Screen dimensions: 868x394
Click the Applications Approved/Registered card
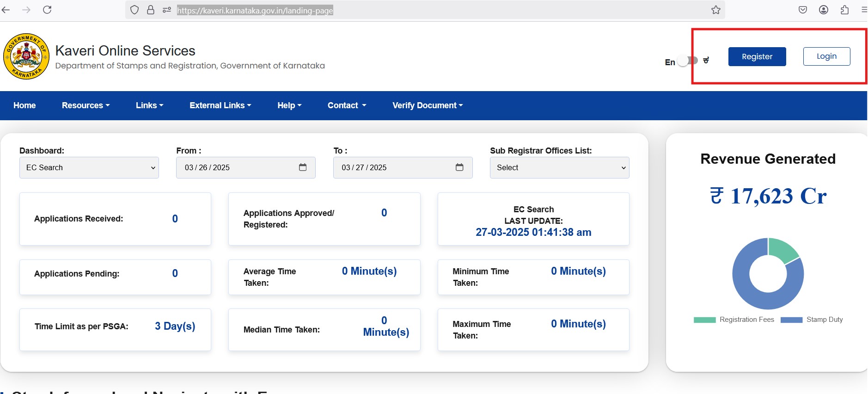pos(324,219)
